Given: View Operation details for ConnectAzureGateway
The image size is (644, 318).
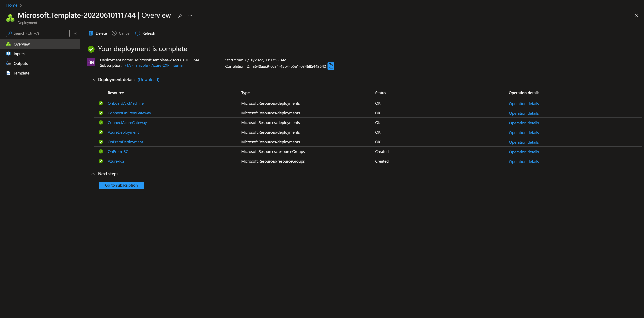Looking at the screenshot, I should click(524, 123).
